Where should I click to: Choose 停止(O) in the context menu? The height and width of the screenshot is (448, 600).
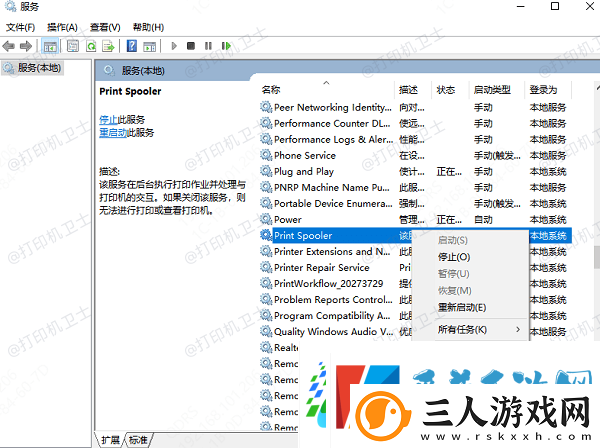(454, 257)
